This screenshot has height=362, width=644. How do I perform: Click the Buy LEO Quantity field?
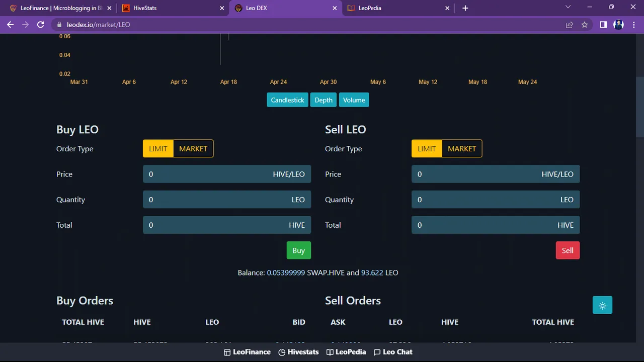[227, 200]
